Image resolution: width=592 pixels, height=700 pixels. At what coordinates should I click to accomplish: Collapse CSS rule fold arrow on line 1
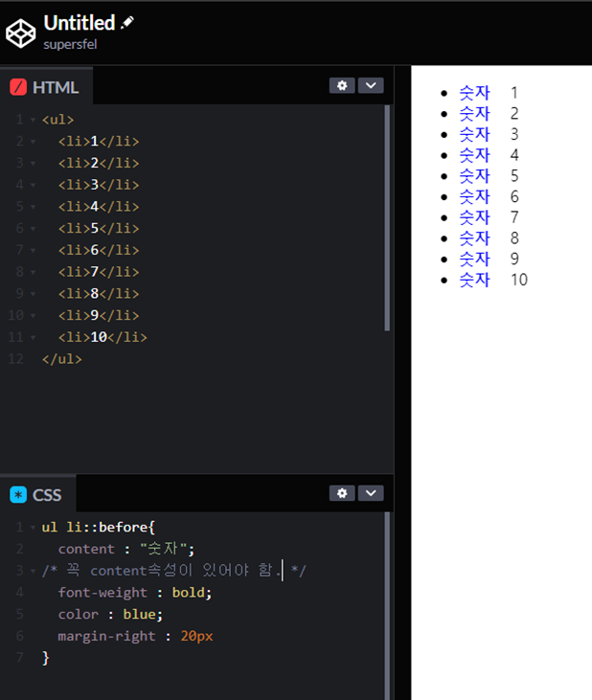tap(33, 528)
